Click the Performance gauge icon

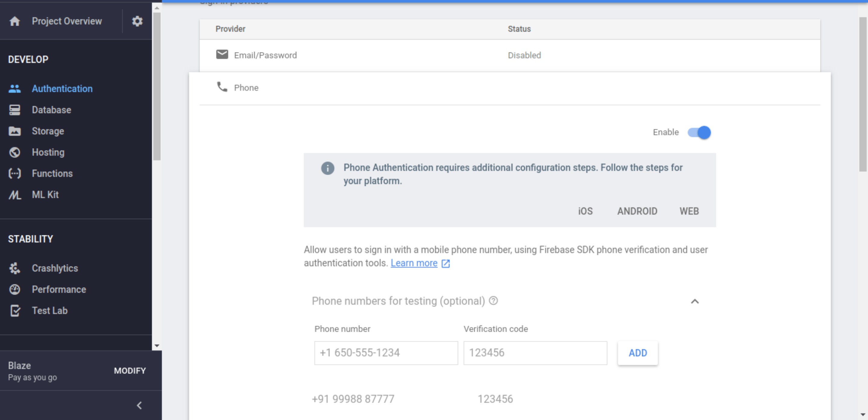(x=14, y=289)
